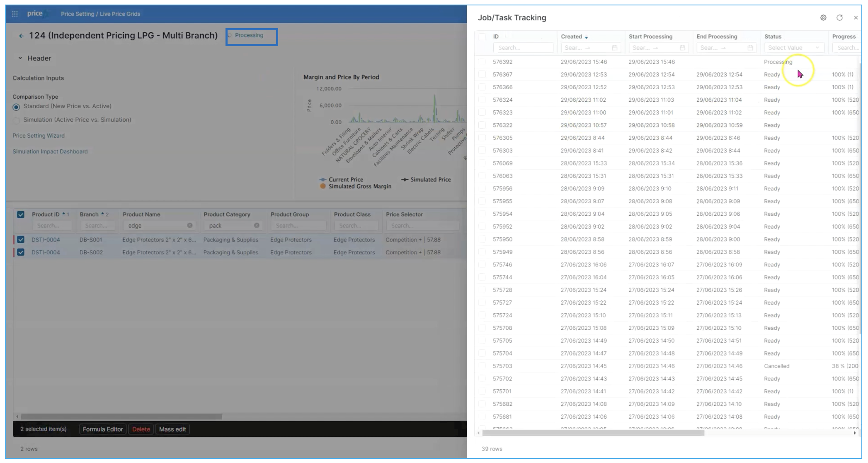Open the Created date filter calendar
Image resolution: width=868 pixels, height=463 pixels.
[614, 48]
